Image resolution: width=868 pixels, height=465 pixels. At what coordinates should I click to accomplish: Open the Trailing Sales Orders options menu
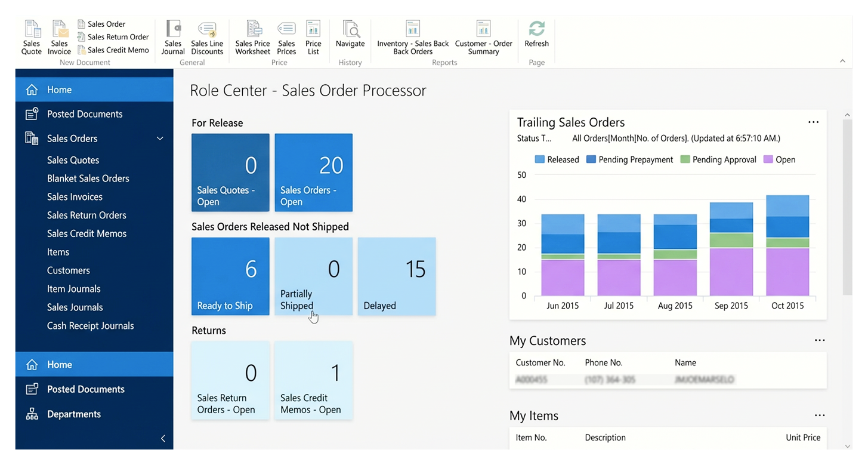click(813, 122)
